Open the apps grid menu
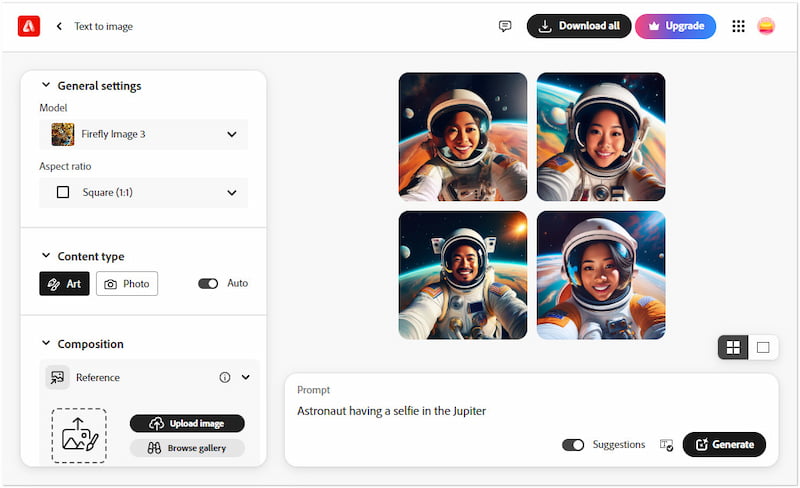 (738, 26)
